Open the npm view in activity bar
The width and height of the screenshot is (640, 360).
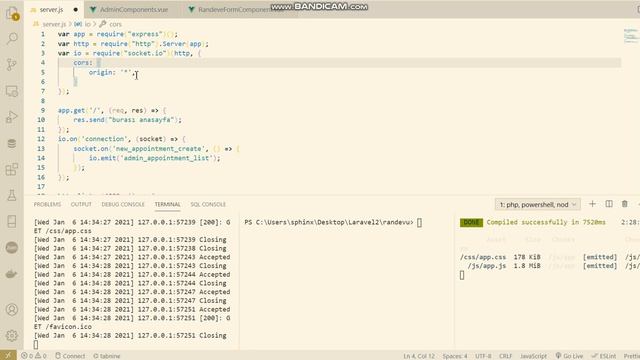[x=12, y=248]
